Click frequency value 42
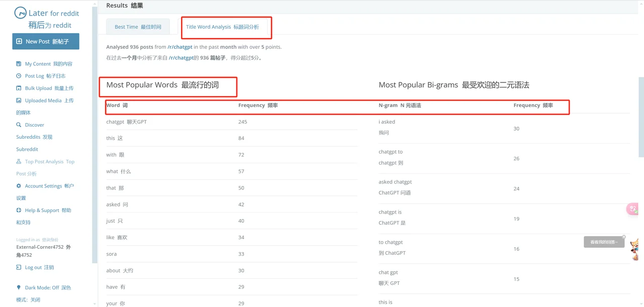The width and height of the screenshot is (644, 307). coord(242,204)
